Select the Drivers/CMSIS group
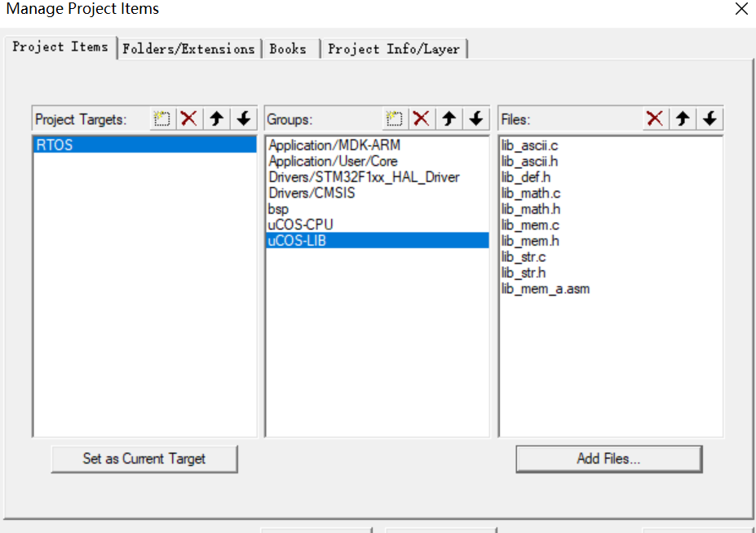Viewport: 756px width, 533px height. coord(377,193)
